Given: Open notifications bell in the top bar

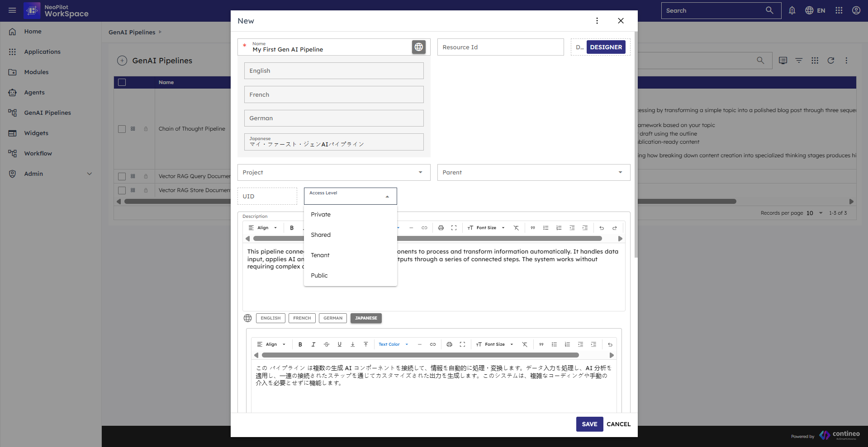Looking at the screenshot, I should [x=792, y=10].
